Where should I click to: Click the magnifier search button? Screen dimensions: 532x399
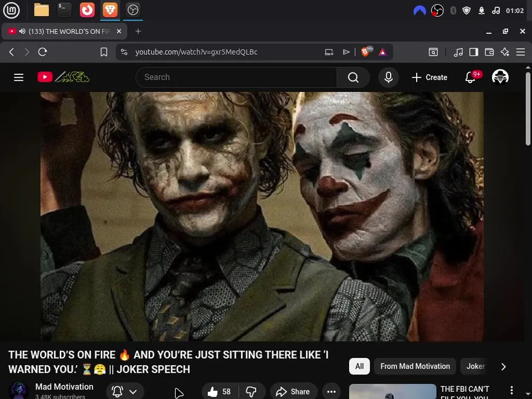353,78
